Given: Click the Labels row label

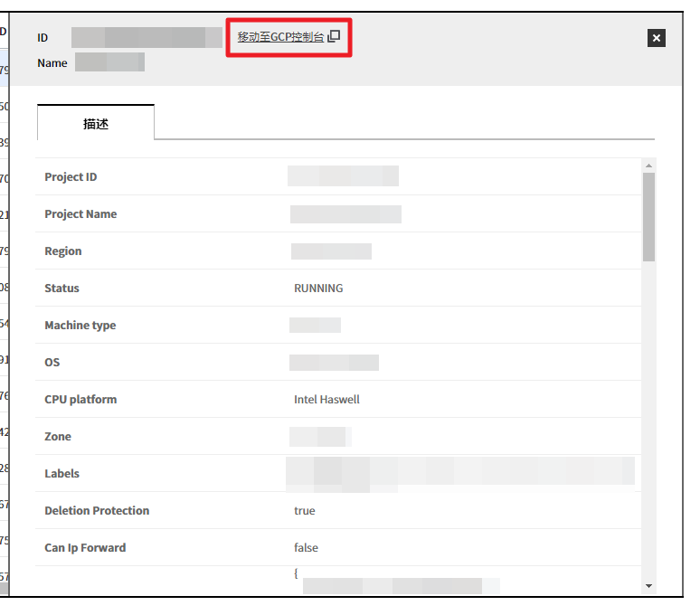Looking at the screenshot, I should click(x=61, y=474).
